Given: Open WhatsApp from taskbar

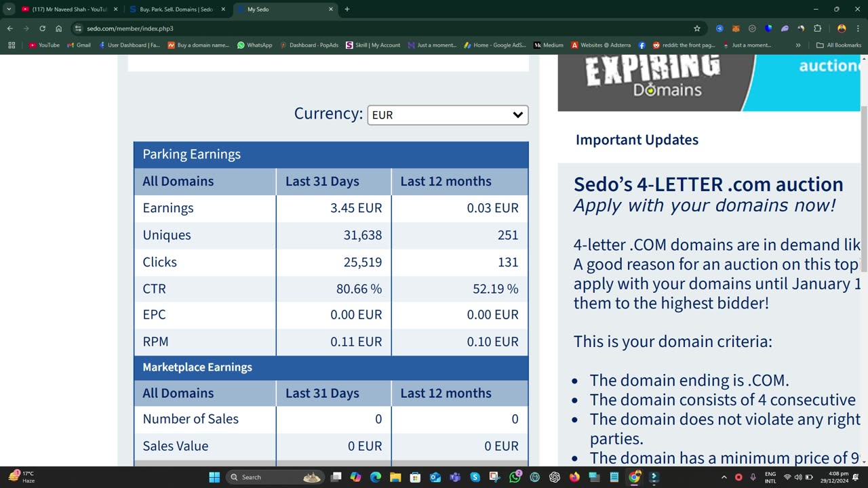Looking at the screenshot, I should 515,477.
